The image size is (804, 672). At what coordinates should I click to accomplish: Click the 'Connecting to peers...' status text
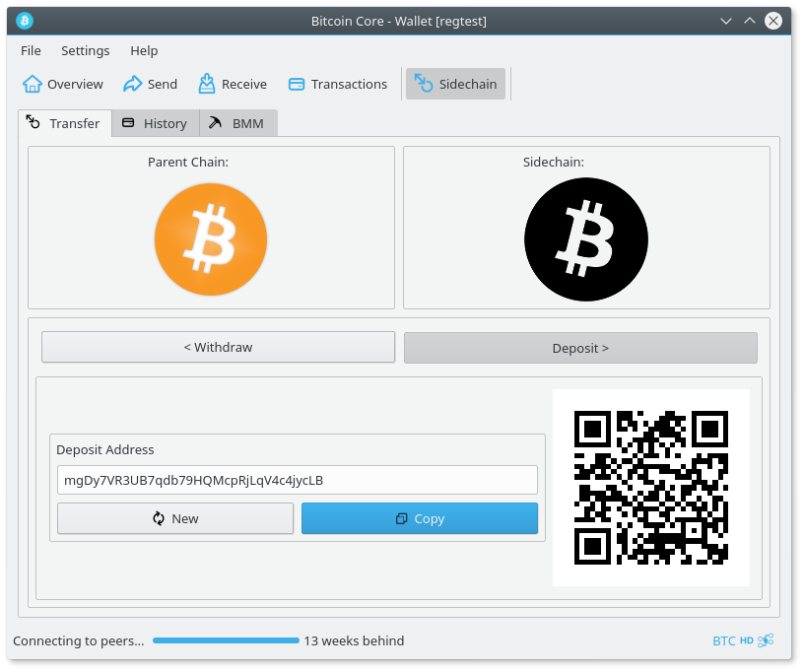[79, 640]
